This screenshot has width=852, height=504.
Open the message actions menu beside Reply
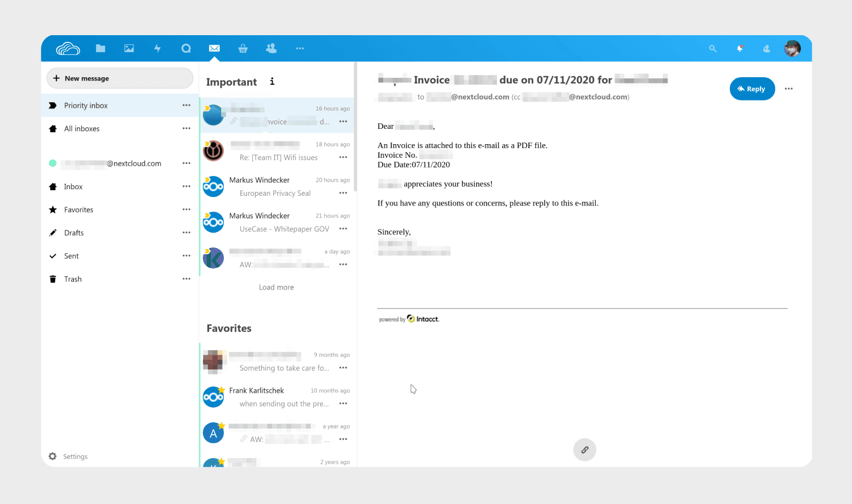coord(789,89)
